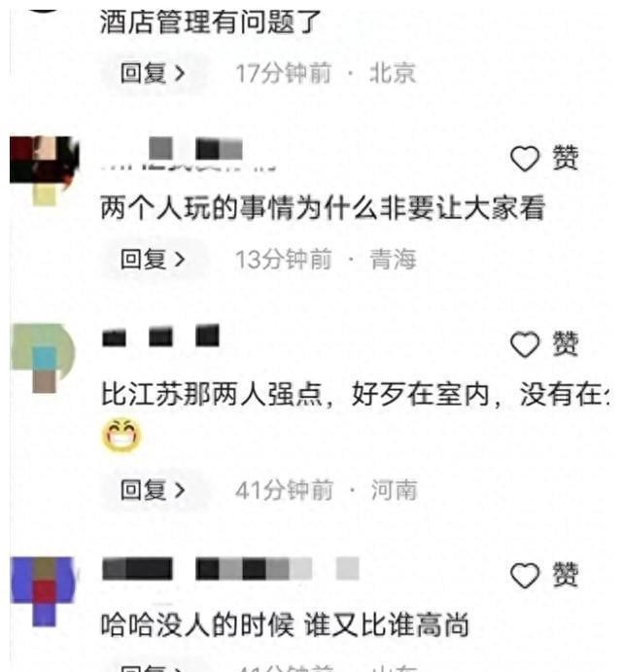Screen dimensions: 622x672
Task: Tap the 赞 label on the bottom comment
Action: 566,575
